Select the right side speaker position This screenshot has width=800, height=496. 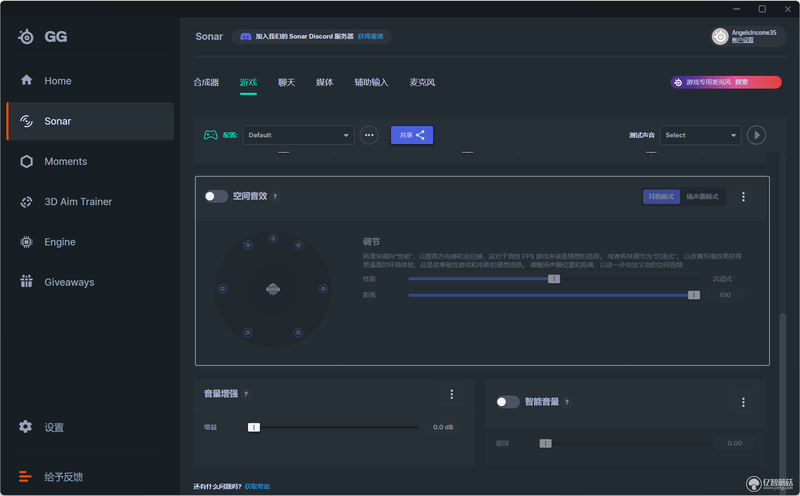[x=323, y=289]
